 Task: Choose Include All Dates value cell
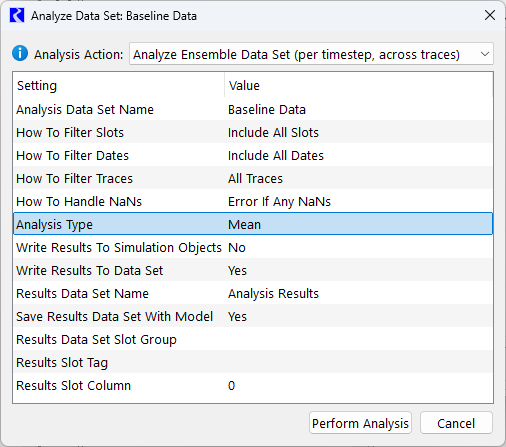pos(359,155)
